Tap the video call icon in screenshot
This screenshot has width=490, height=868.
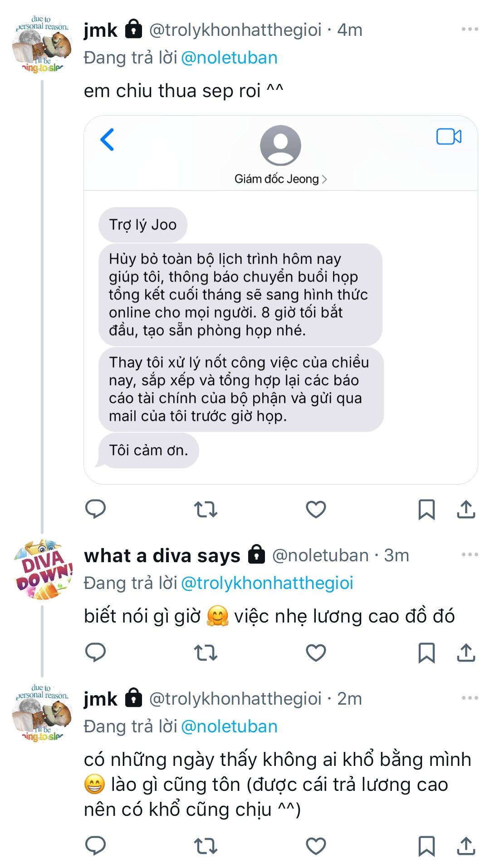tap(449, 137)
